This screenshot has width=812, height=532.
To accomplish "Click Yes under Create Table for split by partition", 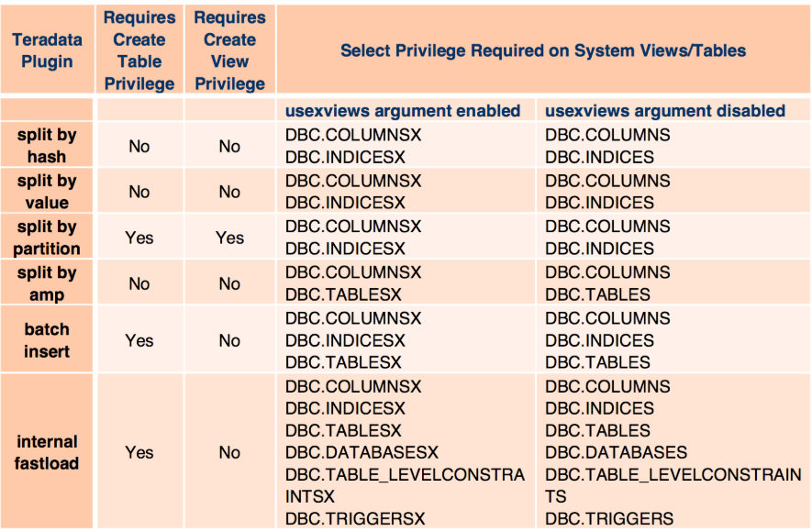I will point(139,238).
